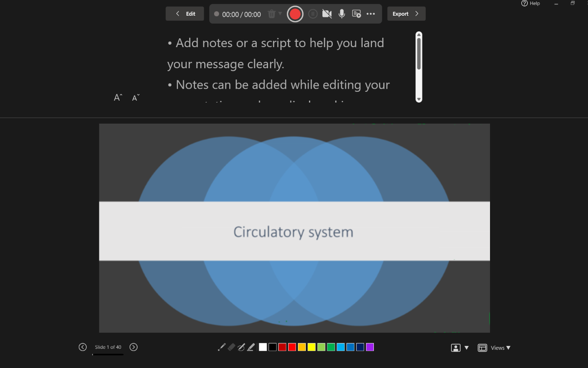This screenshot has height=368, width=588.
Task: Click the 'Slide 1 of 40' indicator
Action: (108, 347)
